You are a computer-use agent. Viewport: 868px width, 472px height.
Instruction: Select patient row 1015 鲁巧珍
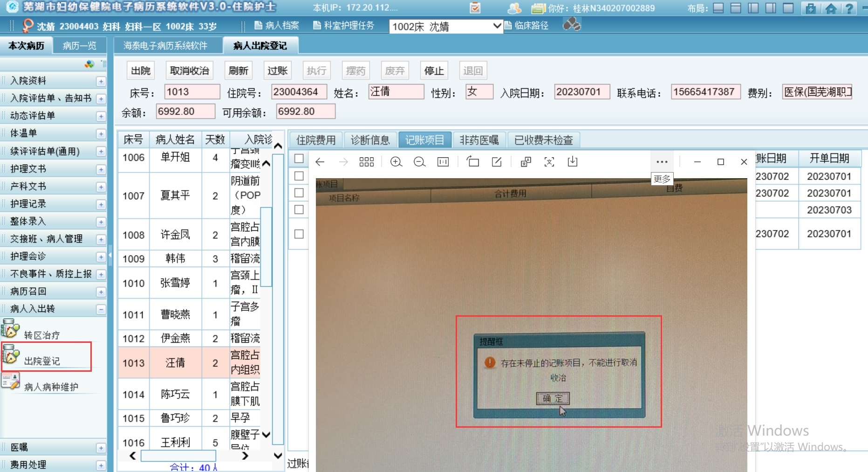click(x=190, y=418)
